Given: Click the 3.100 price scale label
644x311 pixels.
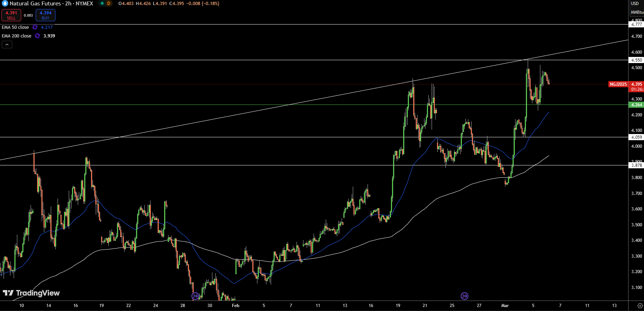Looking at the screenshot, I should pyautogui.click(x=636, y=288).
